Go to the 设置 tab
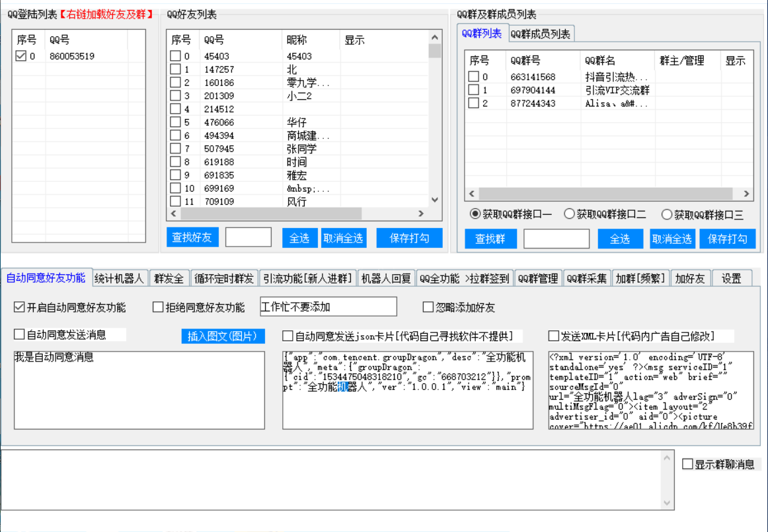 pos(731,279)
